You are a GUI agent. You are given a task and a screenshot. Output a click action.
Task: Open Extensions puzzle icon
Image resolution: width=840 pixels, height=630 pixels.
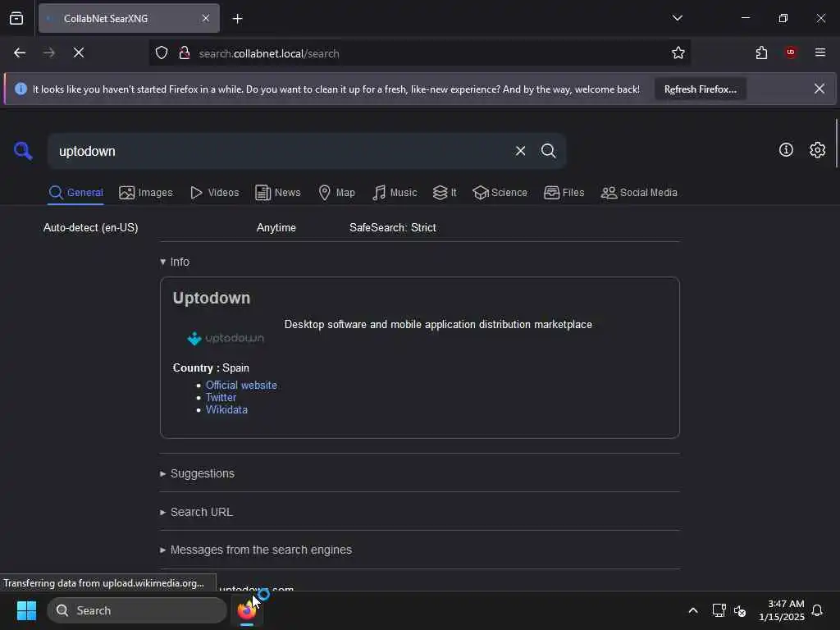(761, 53)
